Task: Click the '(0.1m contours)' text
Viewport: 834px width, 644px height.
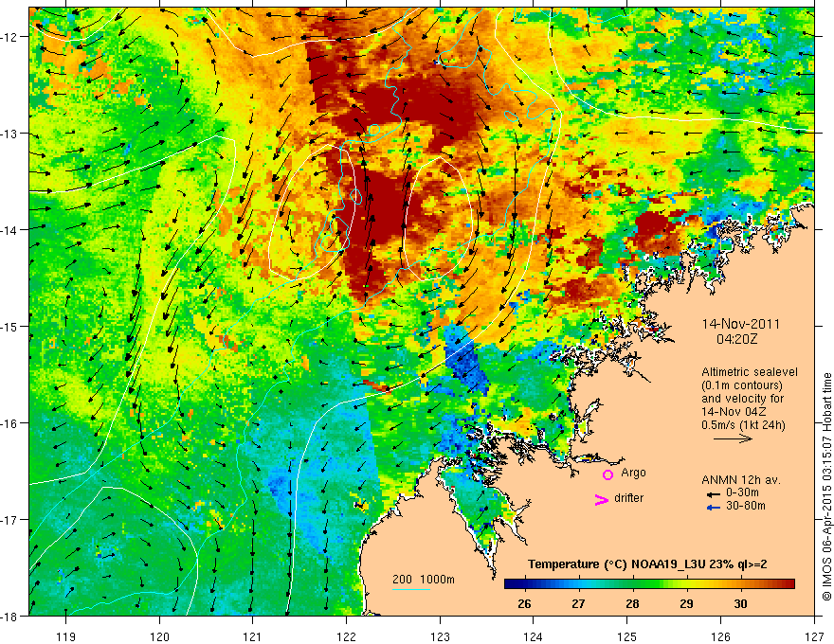Action: point(741,385)
